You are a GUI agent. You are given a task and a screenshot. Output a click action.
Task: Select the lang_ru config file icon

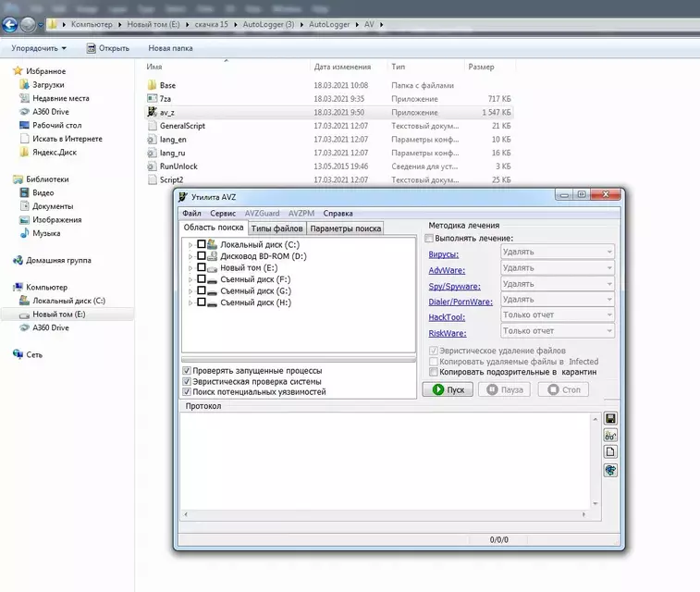[153, 153]
